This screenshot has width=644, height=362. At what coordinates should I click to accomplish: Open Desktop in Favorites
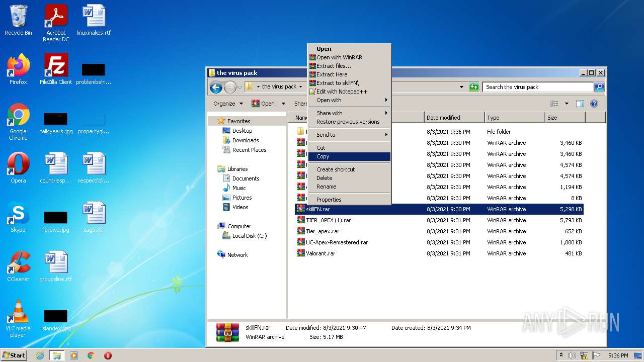[242, 131]
